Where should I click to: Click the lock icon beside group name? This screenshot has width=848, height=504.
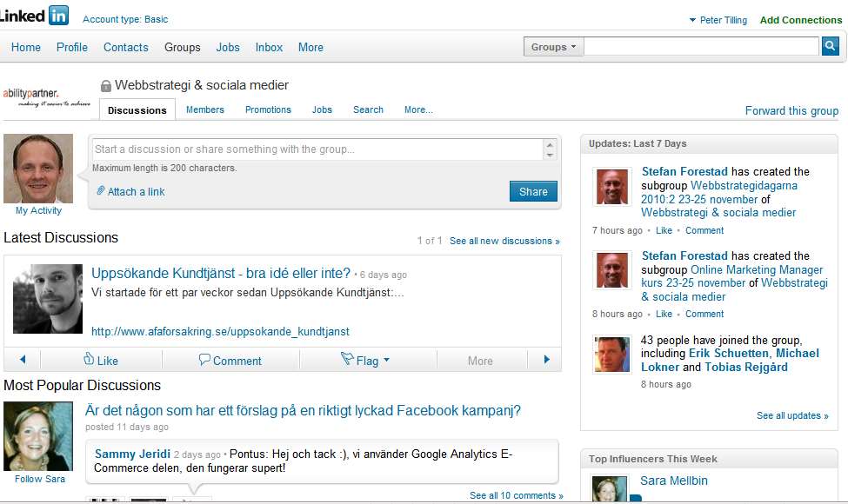106,86
